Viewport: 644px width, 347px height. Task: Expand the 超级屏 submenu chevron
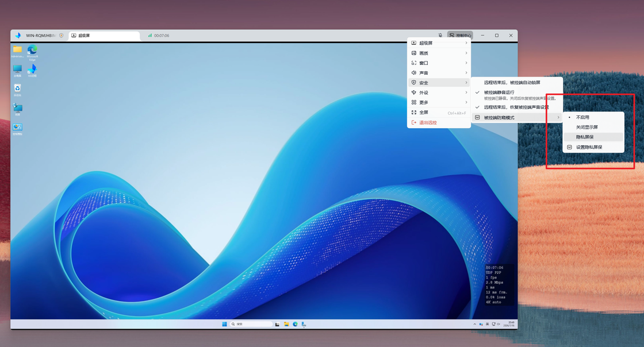(466, 43)
